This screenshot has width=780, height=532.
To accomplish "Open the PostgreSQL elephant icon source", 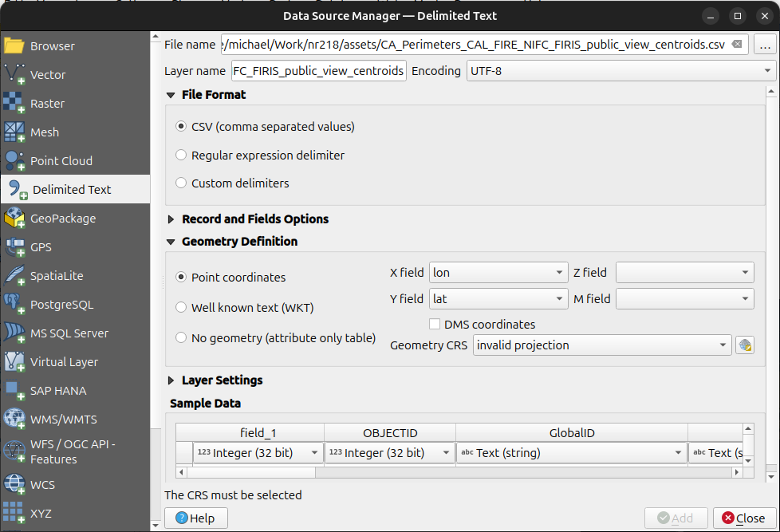I will [x=14, y=305].
